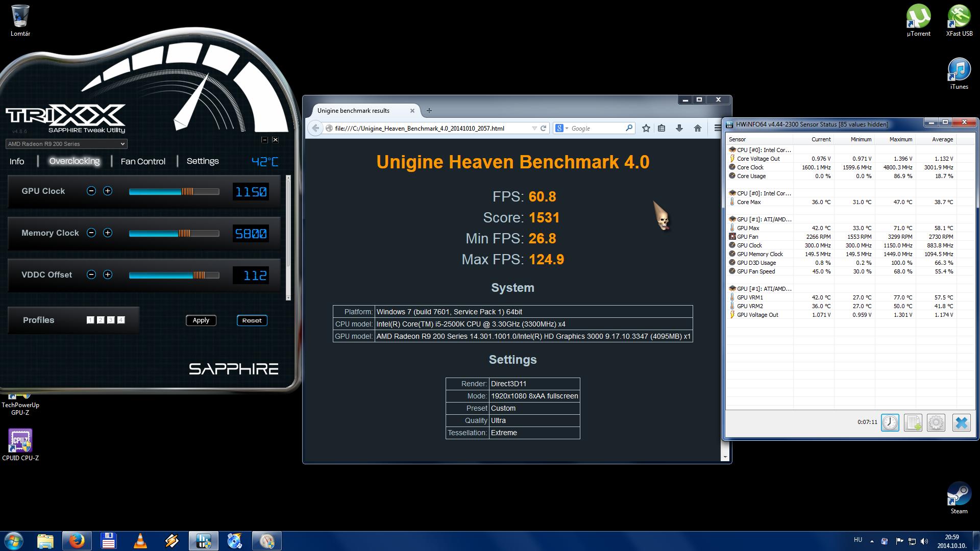The height and width of the screenshot is (551, 980).
Task: Open the Steam desktop shortcut
Action: pos(959,498)
